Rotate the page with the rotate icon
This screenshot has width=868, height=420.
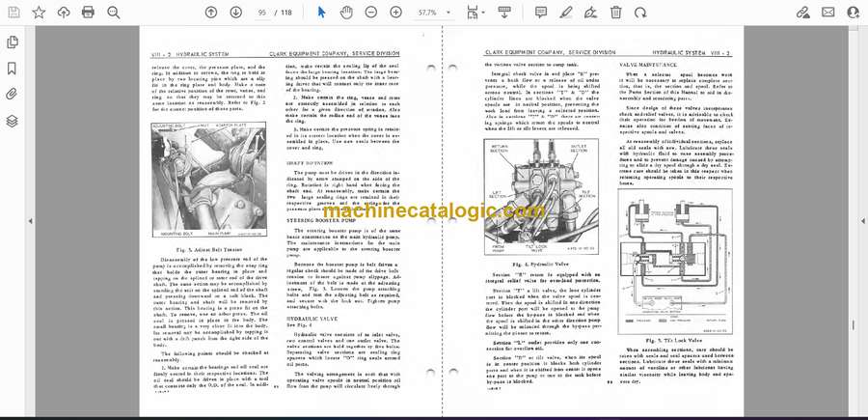point(640,13)
